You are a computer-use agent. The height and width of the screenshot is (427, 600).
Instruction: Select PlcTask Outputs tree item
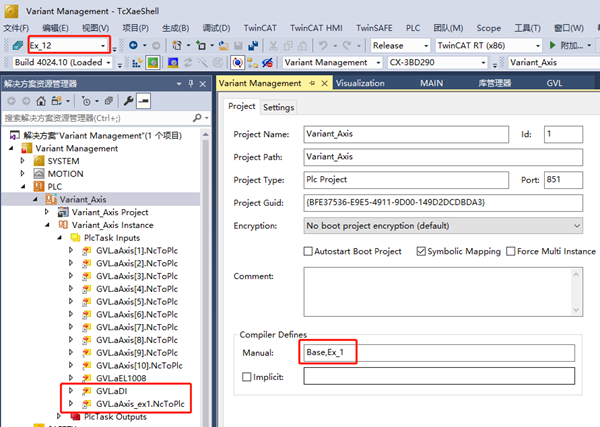[115, 416]
